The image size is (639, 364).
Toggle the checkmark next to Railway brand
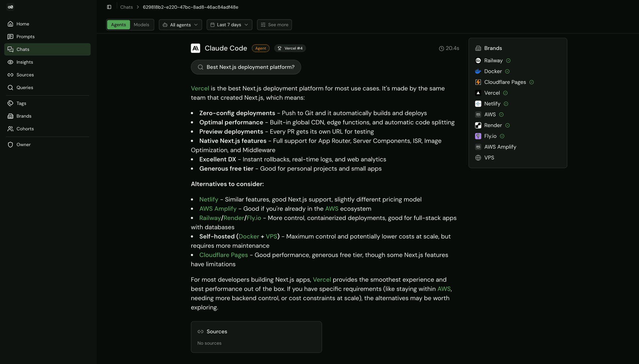(508, 61)
